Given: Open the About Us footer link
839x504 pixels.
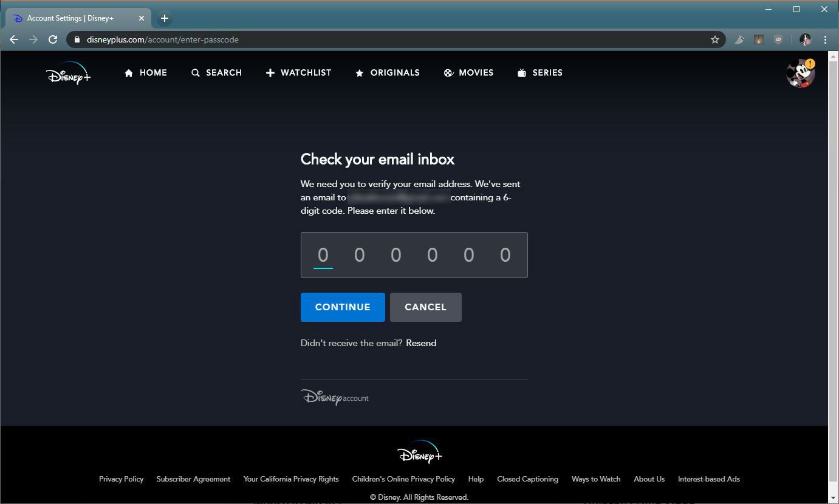Looking at the screenshot, I should point(649,479).
